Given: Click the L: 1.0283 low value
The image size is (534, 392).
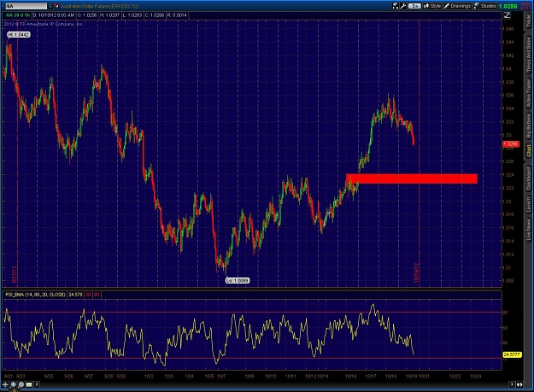Looking at the screenshot, I should (x=132, y=15).
